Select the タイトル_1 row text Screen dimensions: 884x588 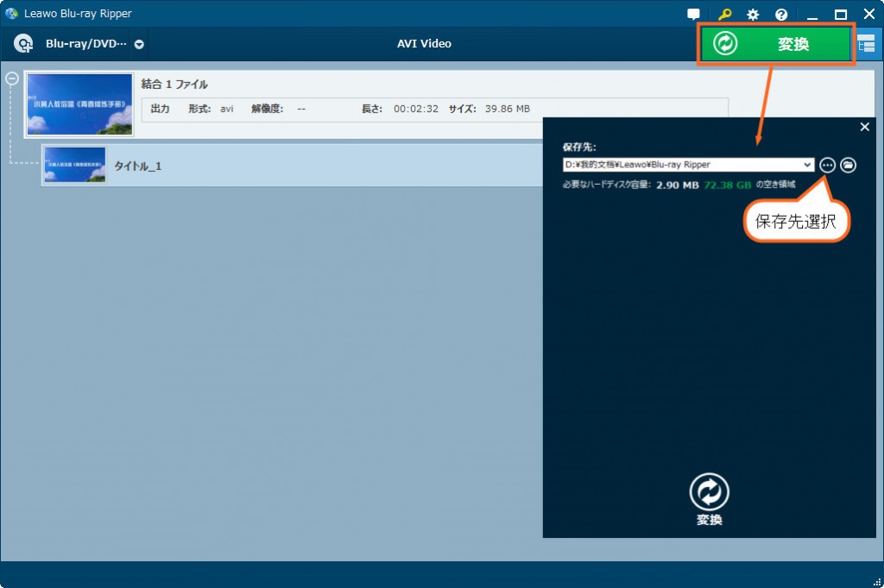click(x=137, y=166)
